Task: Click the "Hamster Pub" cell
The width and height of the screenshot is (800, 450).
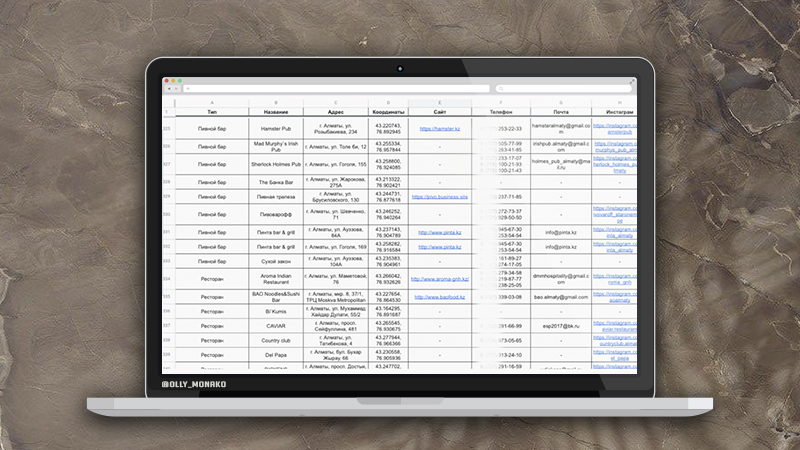Action: click(276, 129)
